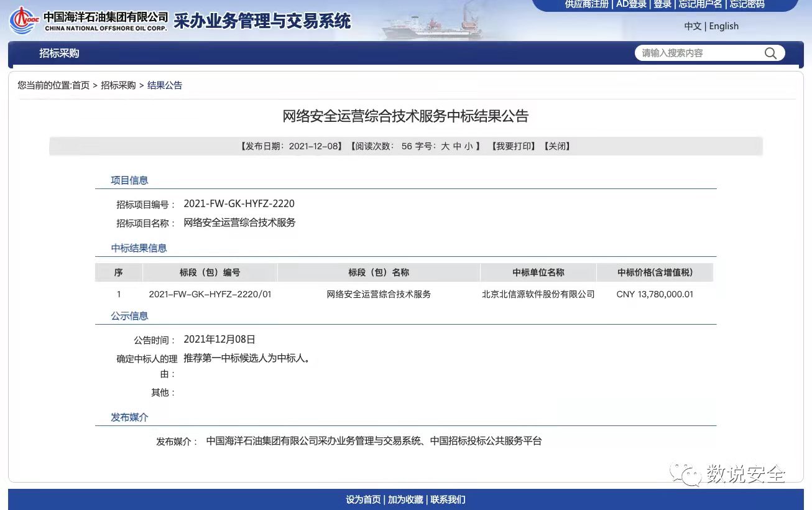The height and width of the screenshot is (510, 812).
Task: Click the site title 采办业务管理与交易系统
Action: point(262,21)
